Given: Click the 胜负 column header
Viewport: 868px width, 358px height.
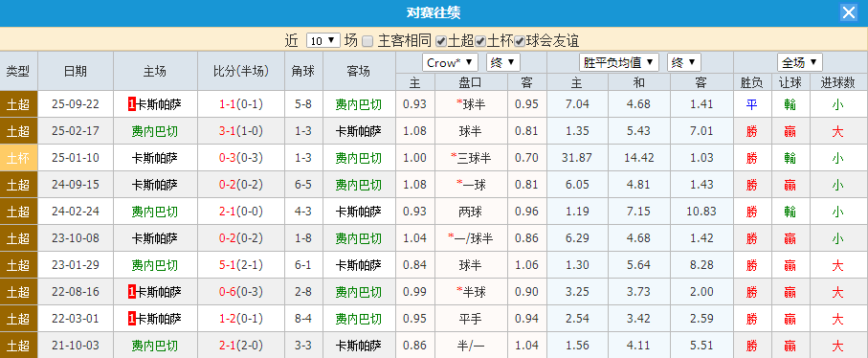Looking at the screenshot, I should tap(752, 82).
